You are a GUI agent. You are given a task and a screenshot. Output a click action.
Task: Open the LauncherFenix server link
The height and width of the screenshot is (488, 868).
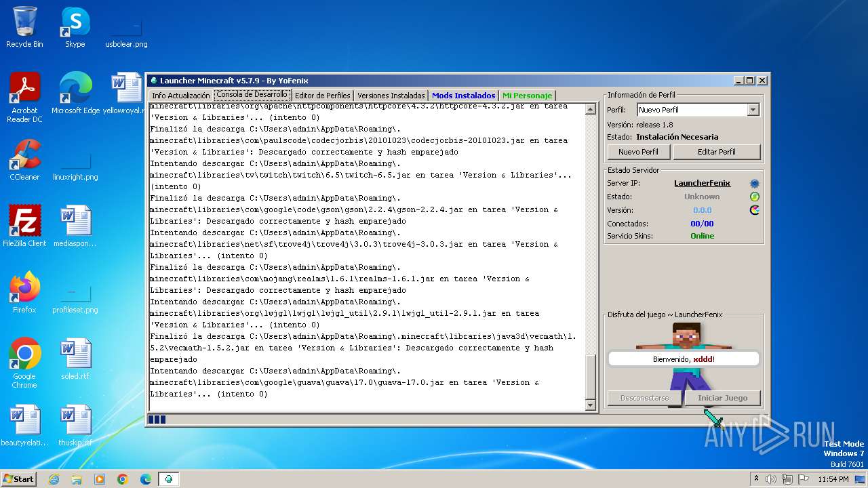(x=702, y=183)
